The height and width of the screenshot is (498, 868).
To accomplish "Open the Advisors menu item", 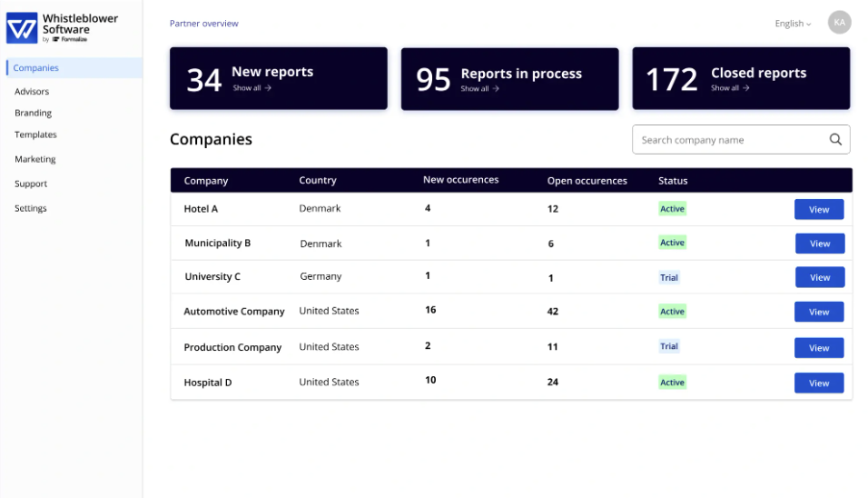I will [x=32, y=92].
